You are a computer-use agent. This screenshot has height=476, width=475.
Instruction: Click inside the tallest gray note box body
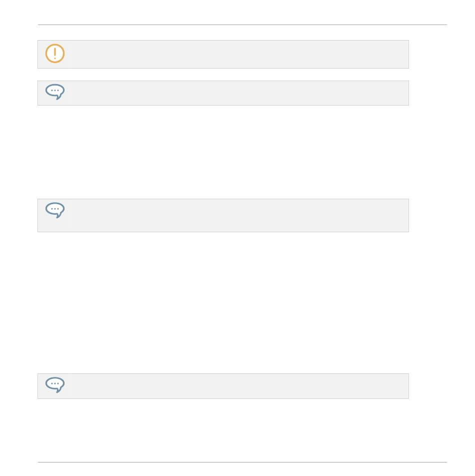[223, 216]
